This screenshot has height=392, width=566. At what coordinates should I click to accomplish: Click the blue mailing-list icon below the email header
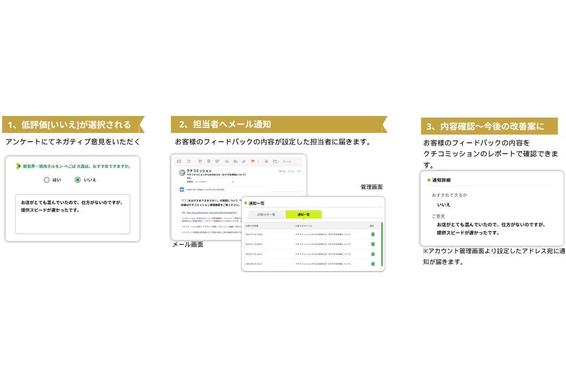tap(182, 189)
